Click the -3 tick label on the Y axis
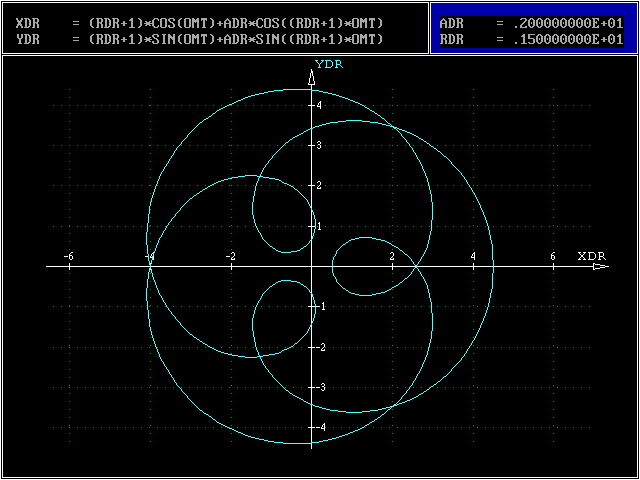This screenshot has height=480, width=640. (x=321, y=387)
